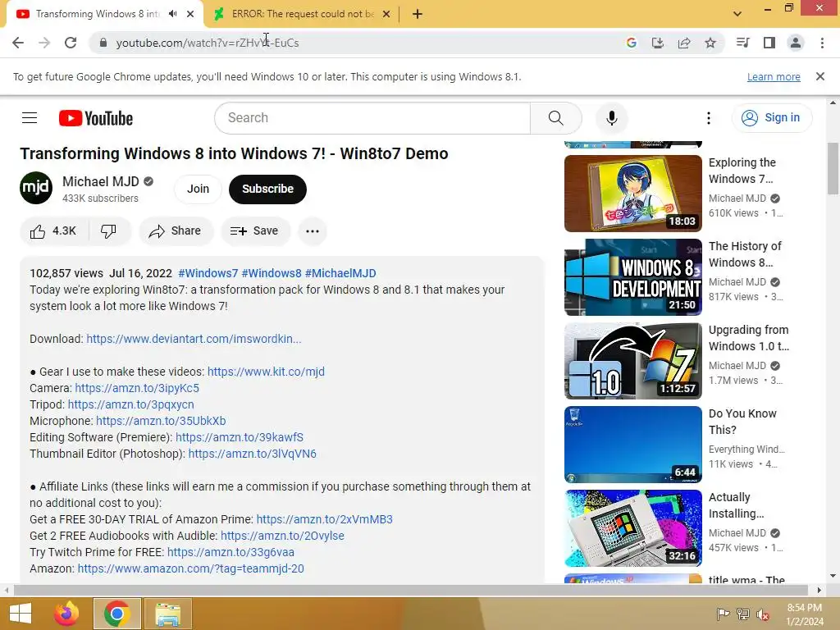Open Upgrading from Windows 1.0 thumbnail
The image size is (840, 630).
point(633,361)
